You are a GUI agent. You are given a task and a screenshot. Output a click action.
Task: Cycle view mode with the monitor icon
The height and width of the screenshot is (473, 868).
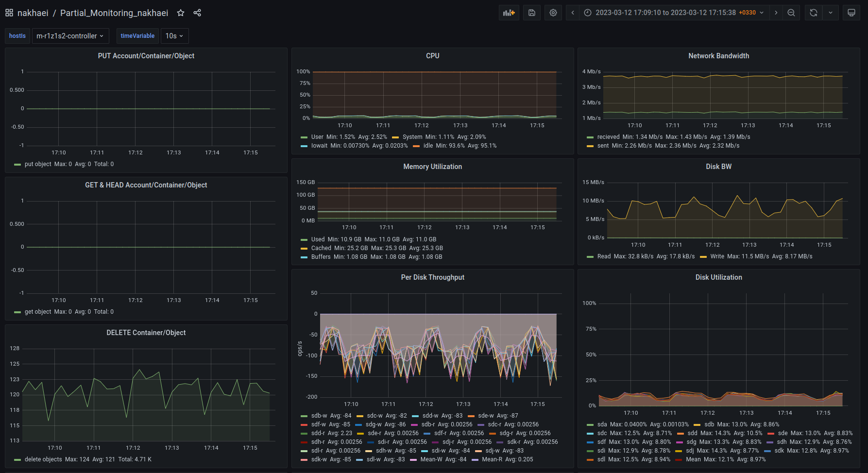(851, 13)
